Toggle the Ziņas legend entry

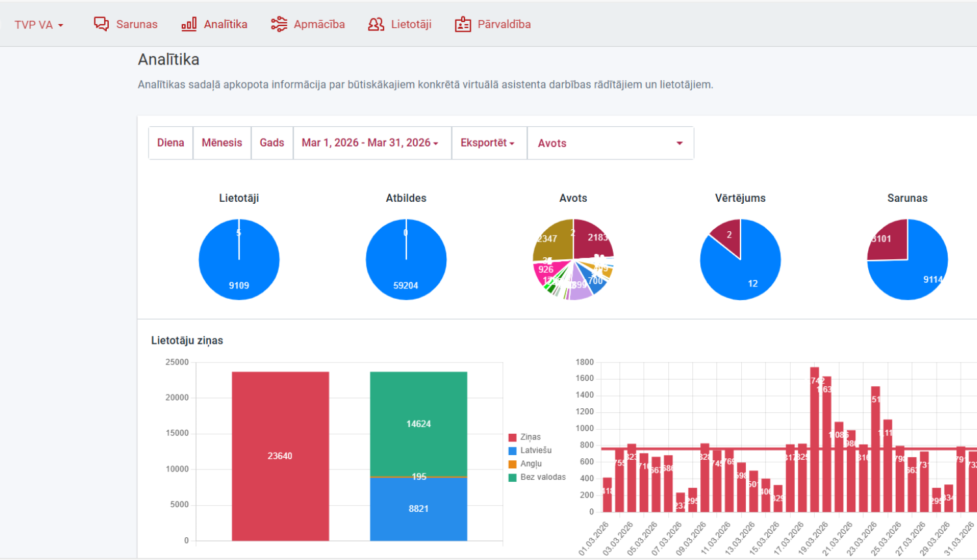[x=530, y=437]
